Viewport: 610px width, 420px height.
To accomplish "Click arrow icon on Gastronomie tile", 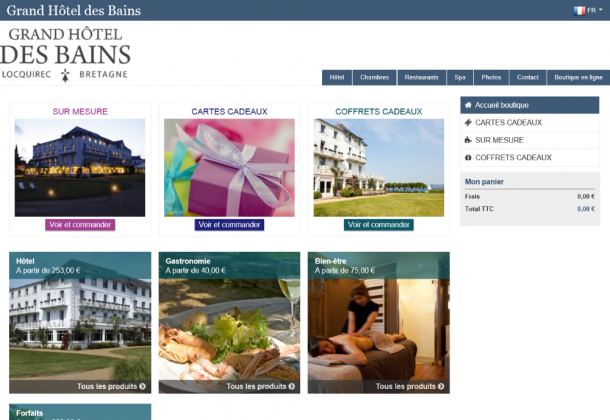I will pyautogui.click(x=291, y=386).
